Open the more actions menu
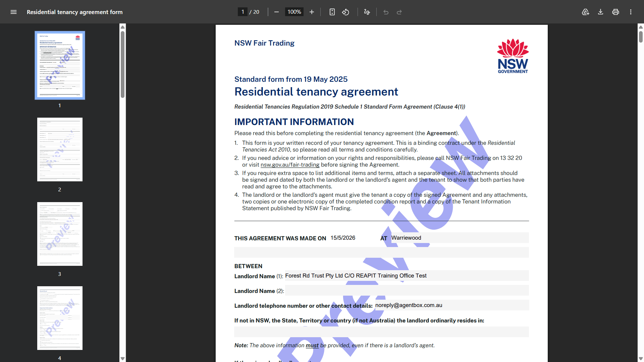The height and width of the screenshot is (362, 644). click(631, 12)
